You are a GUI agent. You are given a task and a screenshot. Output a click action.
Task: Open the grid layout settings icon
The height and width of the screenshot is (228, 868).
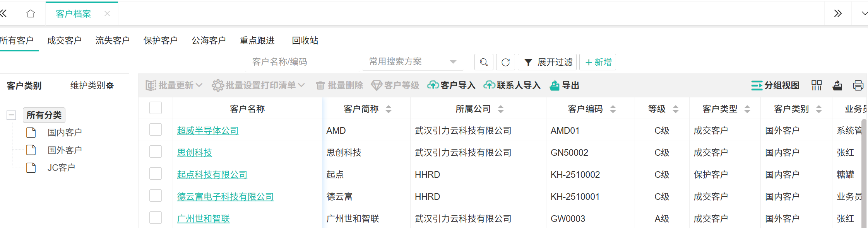[817, 85]
